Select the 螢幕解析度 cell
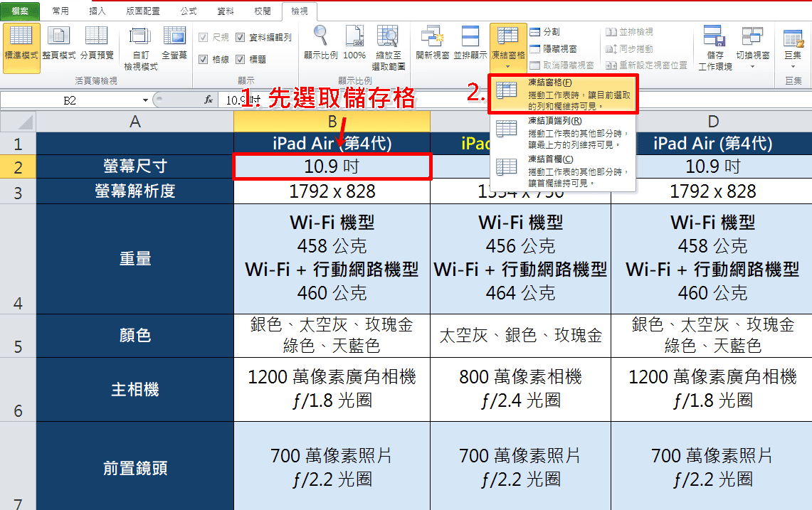 click(x=135, y=191)
